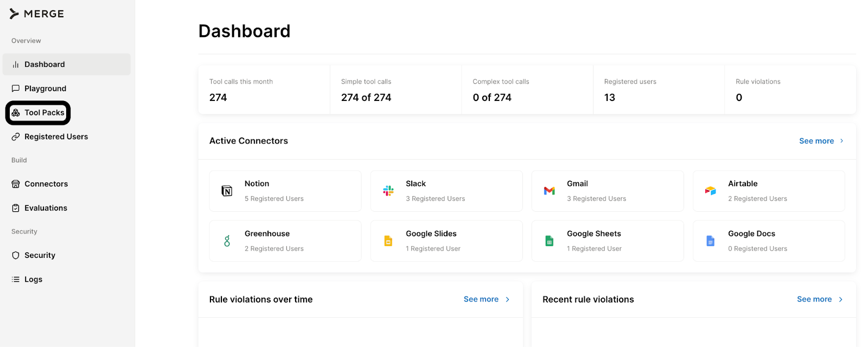868x347 pixels.
Task: Click the Slack logo icon
Action: 388,191
